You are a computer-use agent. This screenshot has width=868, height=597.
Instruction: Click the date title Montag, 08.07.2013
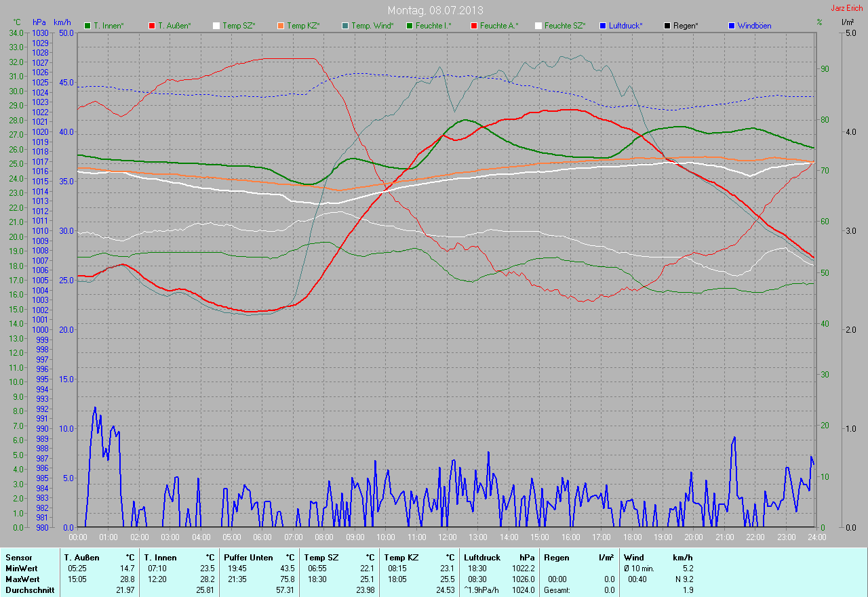[x=434, y=10]
